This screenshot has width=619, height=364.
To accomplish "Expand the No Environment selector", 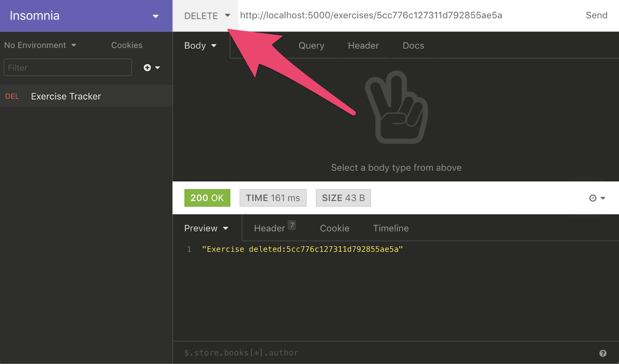I will point(40,45).
